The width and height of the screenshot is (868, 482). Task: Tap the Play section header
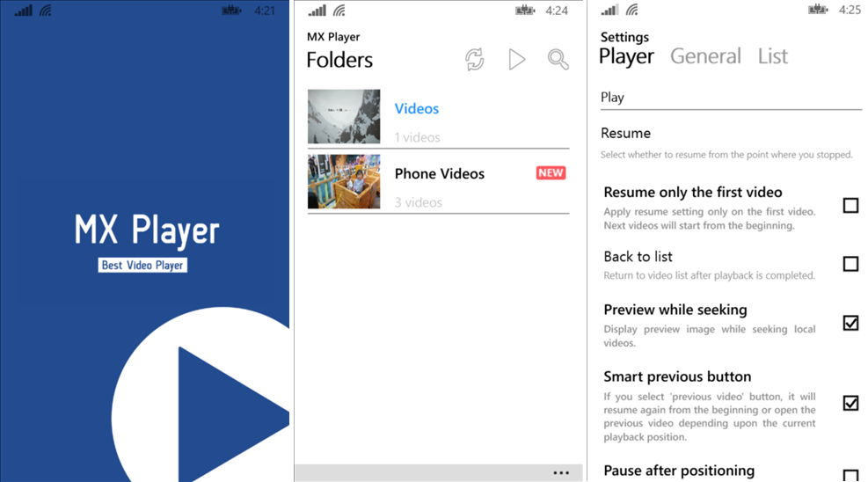(612, 98)
